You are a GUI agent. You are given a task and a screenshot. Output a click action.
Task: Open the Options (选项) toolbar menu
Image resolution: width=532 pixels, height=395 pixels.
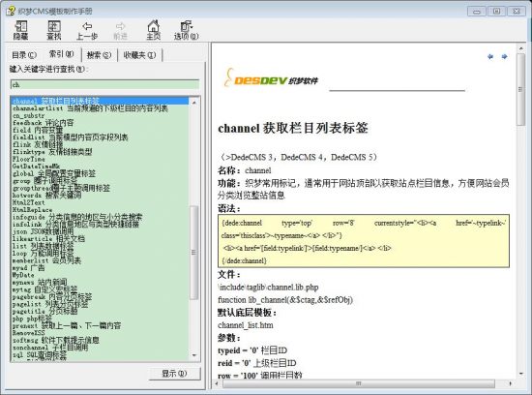point(186,30)
